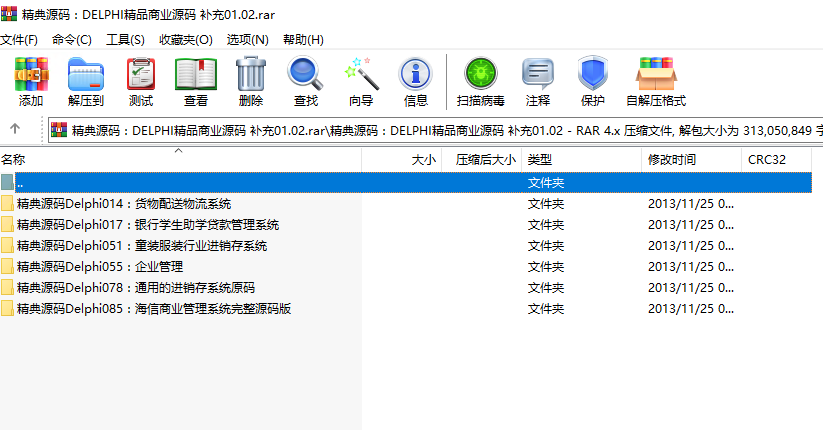The image size is (823, 430).
Task: Click folder icon of Delphi085 row
Action: [x=7, y=309]
